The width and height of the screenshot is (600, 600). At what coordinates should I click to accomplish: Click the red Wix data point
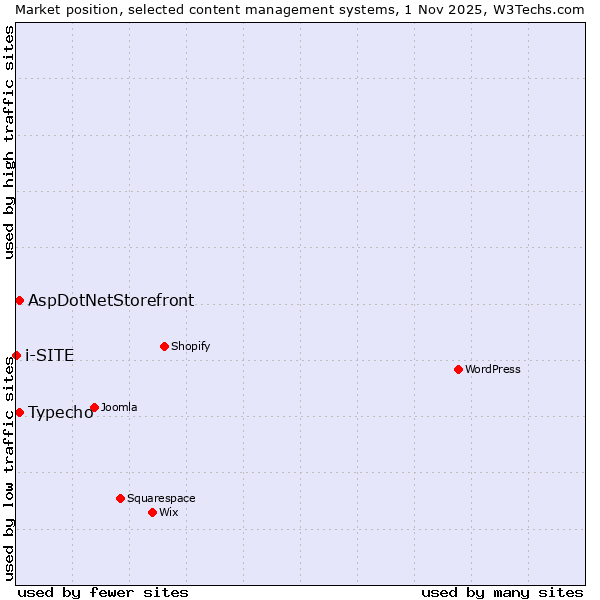tap(152, 512)
